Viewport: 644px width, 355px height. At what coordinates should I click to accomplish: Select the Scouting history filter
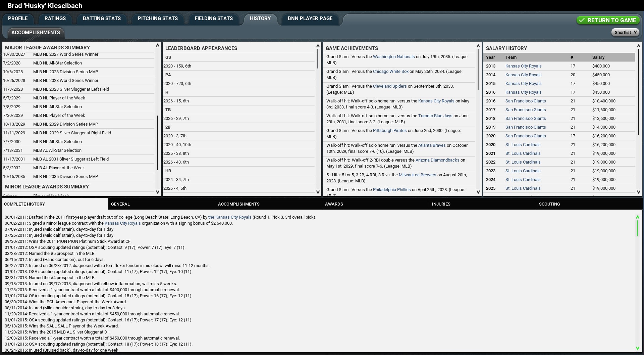coord(549,204)
